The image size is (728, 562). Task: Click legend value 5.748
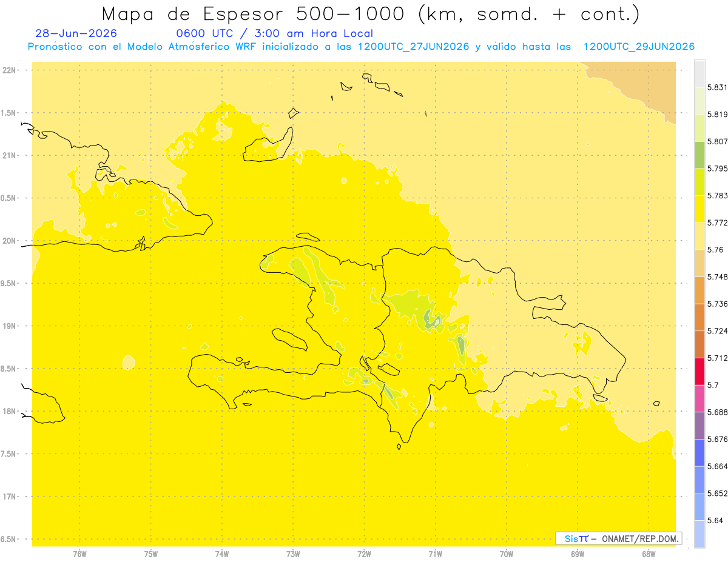[x=717, y=276]
